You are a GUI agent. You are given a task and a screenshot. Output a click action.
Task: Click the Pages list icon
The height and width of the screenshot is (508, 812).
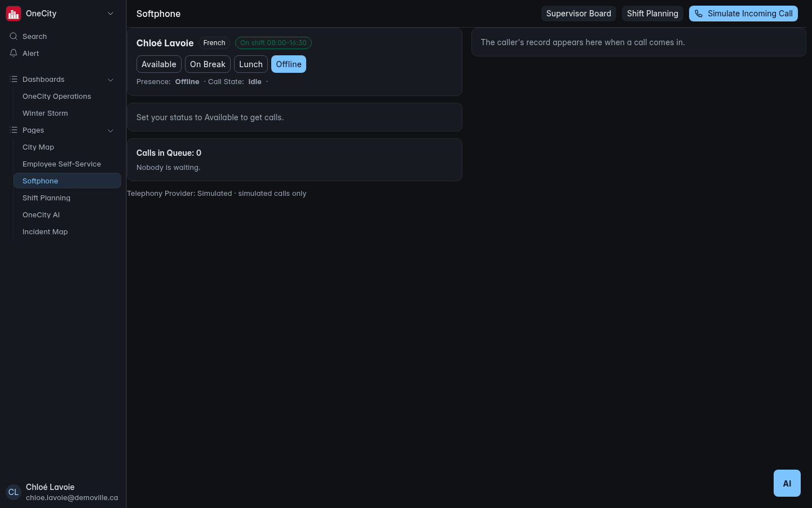[14, 130]
